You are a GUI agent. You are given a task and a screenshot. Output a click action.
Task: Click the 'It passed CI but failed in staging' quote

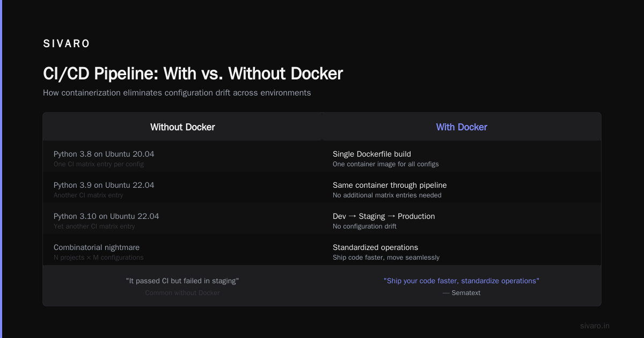tap(182, 281)
